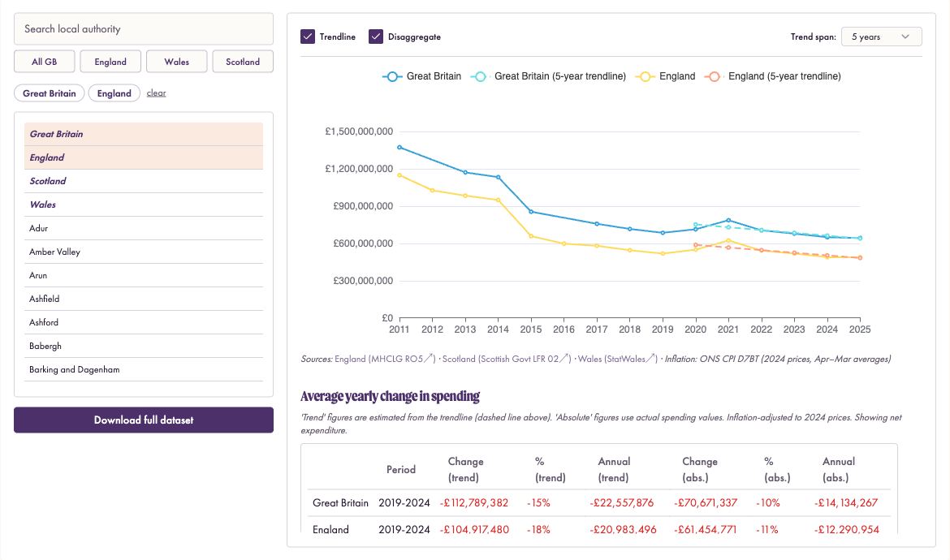950x560 pixels.
Task: Open the StatWales source link
Action: (618, 359)
